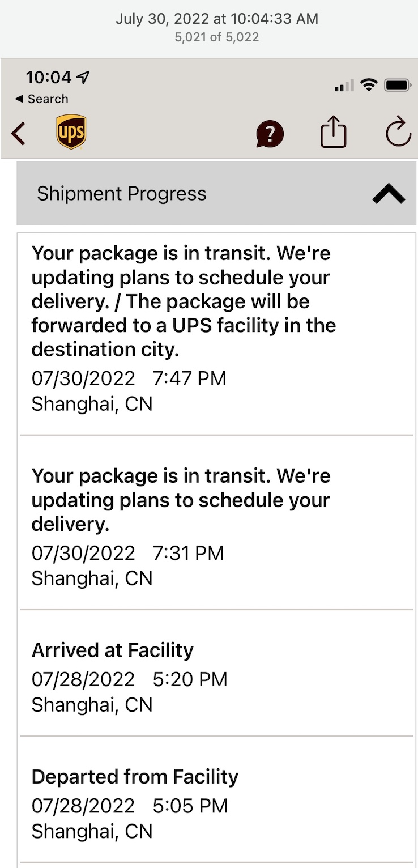Select the 7:31 PM in-transit entry
This screenshot has height=868, width=418.
tap(216, 522)
